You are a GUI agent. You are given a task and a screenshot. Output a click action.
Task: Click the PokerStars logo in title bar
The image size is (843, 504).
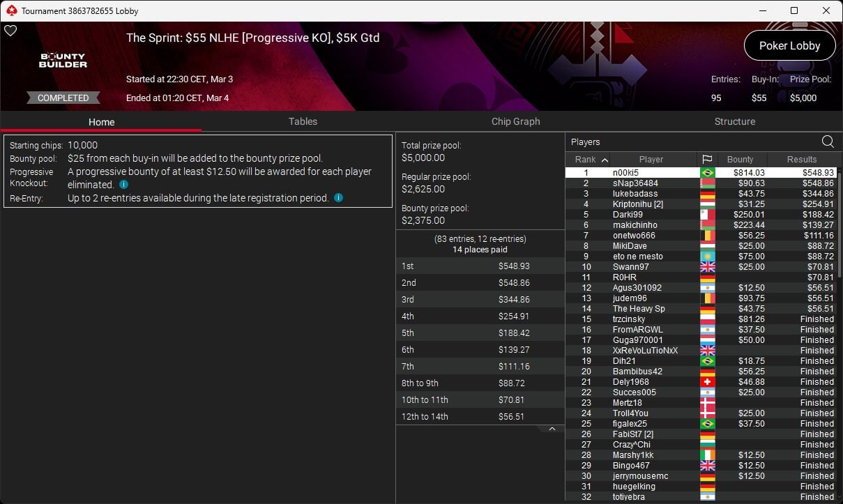click(x=10, y=10)
